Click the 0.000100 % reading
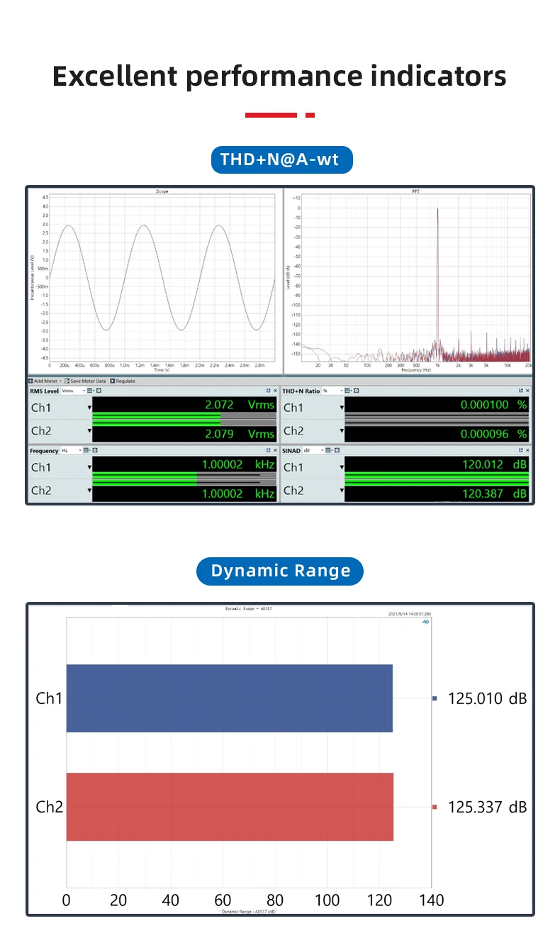 (x=493, y=405)
